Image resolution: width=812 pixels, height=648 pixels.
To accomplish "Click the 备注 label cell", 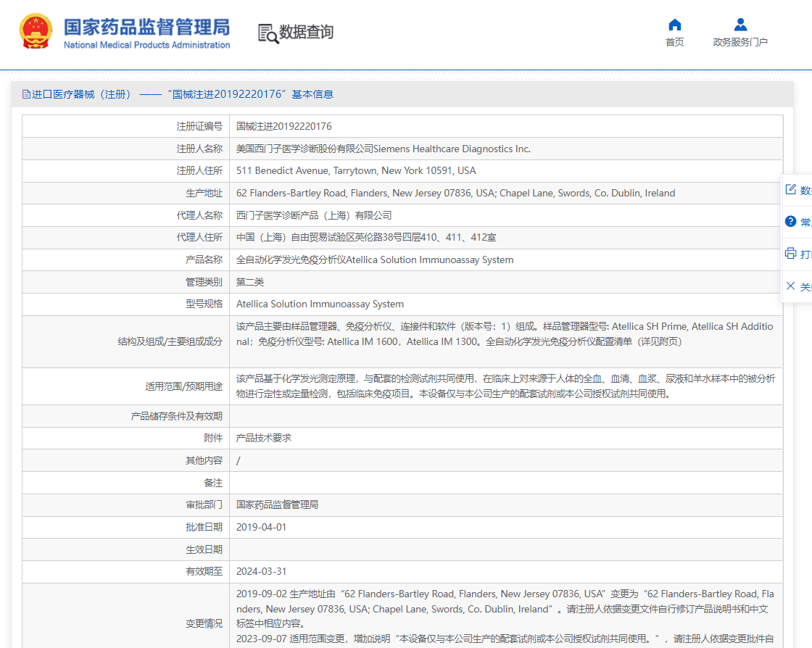I will point(126,483).
